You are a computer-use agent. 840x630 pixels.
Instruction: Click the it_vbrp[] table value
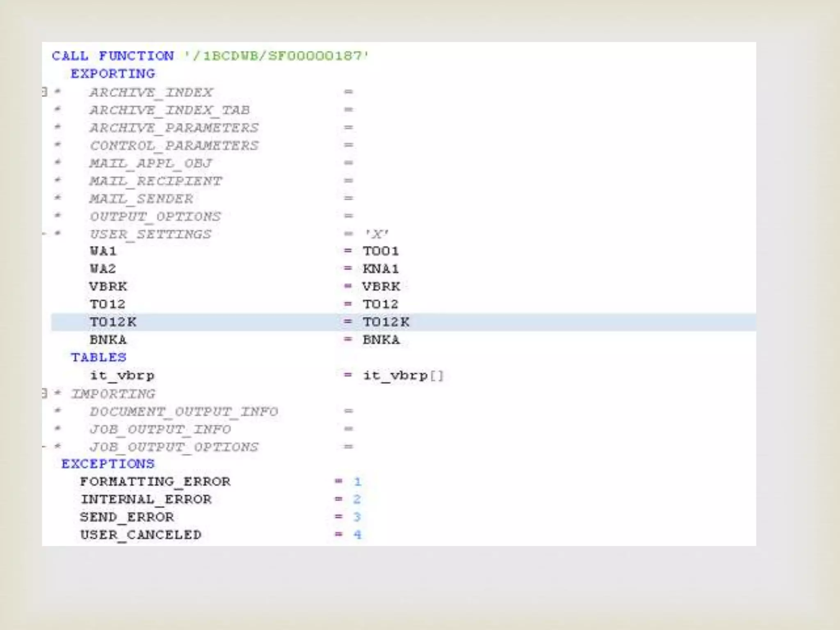(x=403, y=375)
